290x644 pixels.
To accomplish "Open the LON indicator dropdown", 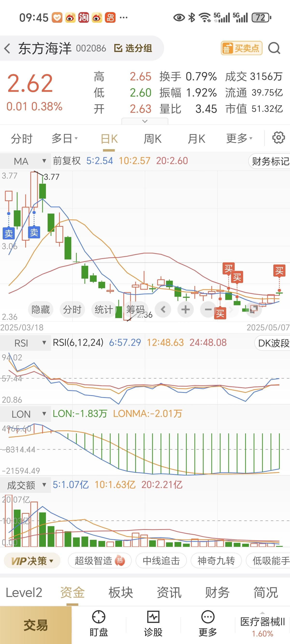I will [25, 414].
